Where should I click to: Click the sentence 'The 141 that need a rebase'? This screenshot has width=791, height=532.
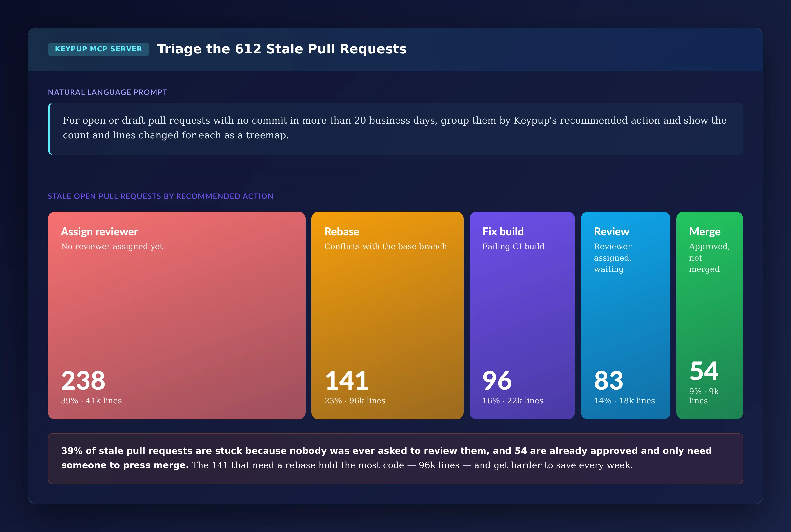(412, 465)
